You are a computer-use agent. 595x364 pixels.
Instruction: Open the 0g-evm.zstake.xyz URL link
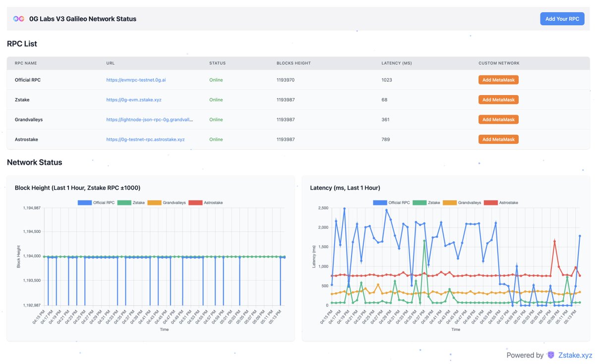tap(134, 100)
